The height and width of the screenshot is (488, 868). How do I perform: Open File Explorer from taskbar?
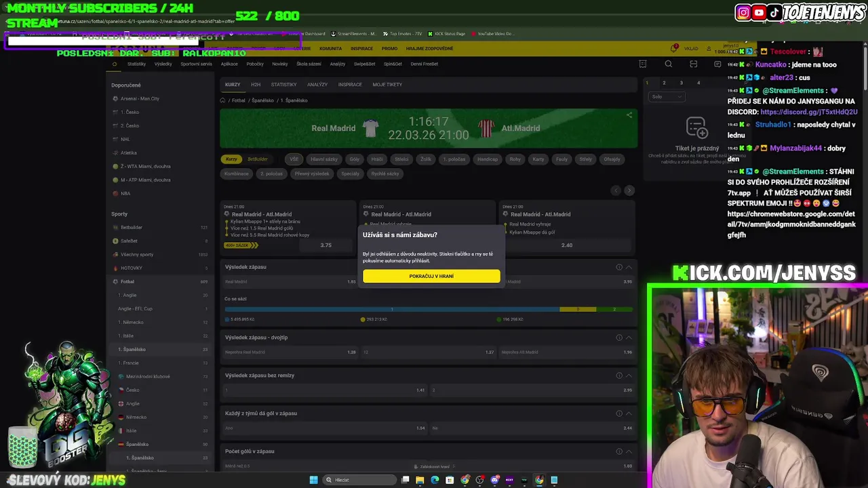coord(420,480)
